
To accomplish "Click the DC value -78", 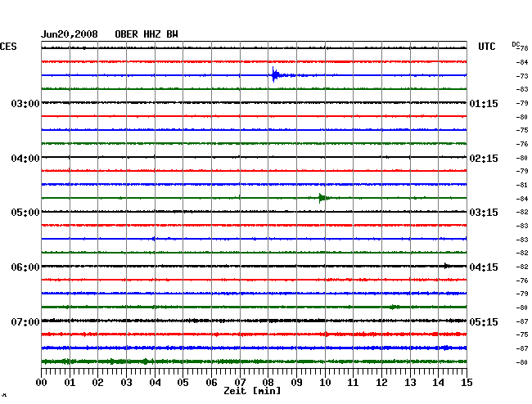I will tap(523, 48).
